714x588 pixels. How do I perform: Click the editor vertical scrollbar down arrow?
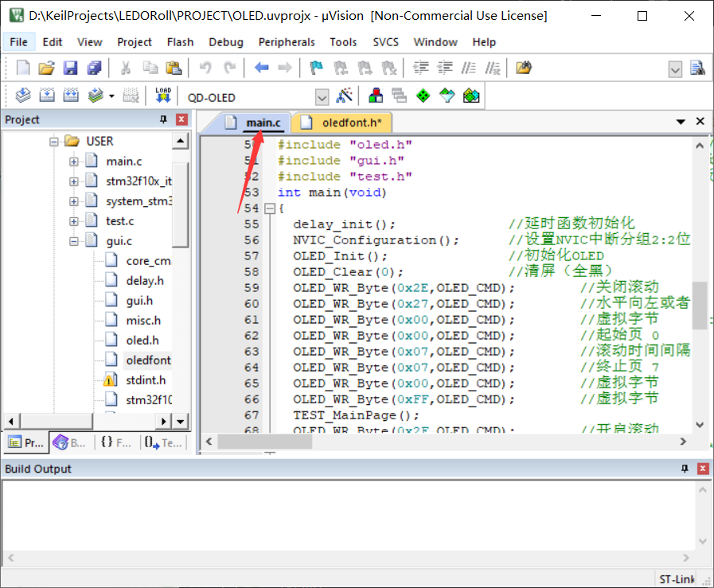coord(700,425)
